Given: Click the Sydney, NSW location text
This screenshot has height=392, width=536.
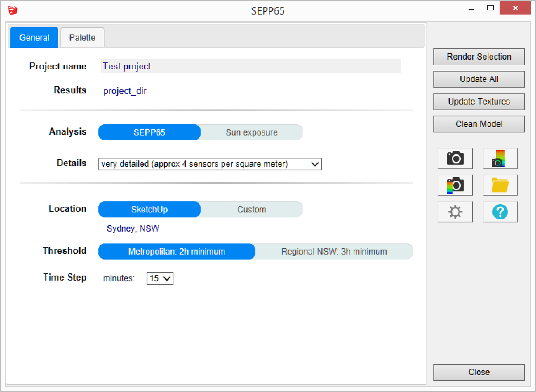Looking at the screenshot, I should pyautogui.click(x=133, y=229).
